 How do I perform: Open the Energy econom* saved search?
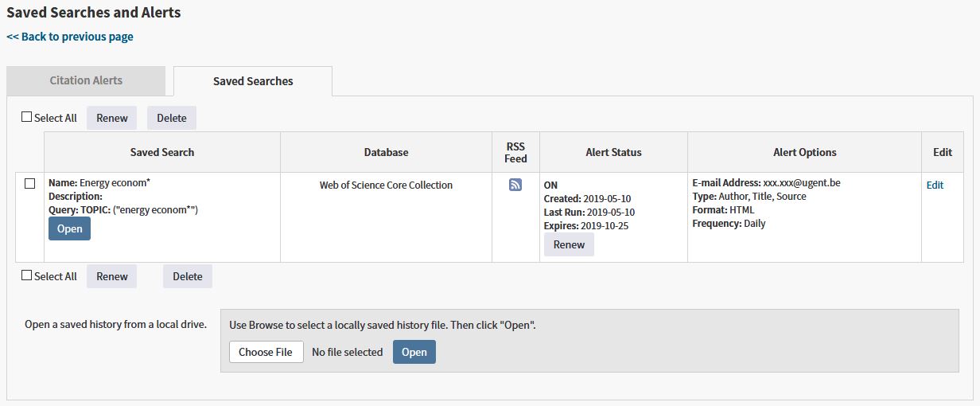click(x=70, y=228)
